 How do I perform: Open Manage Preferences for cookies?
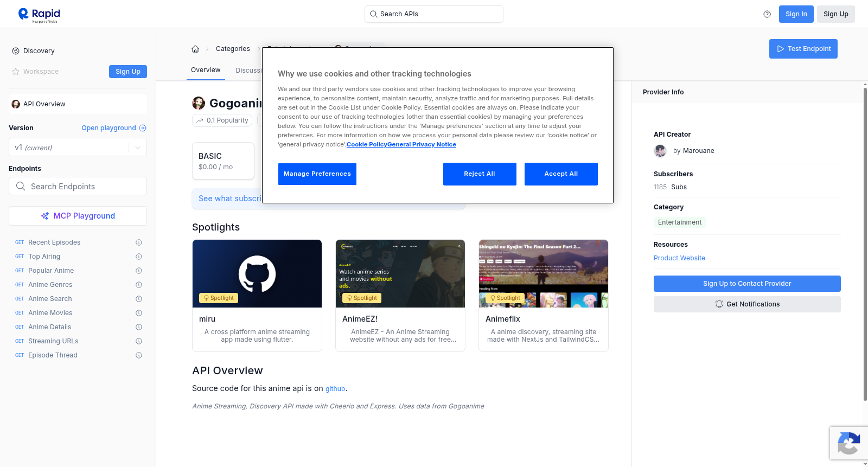tap(317, 174)
